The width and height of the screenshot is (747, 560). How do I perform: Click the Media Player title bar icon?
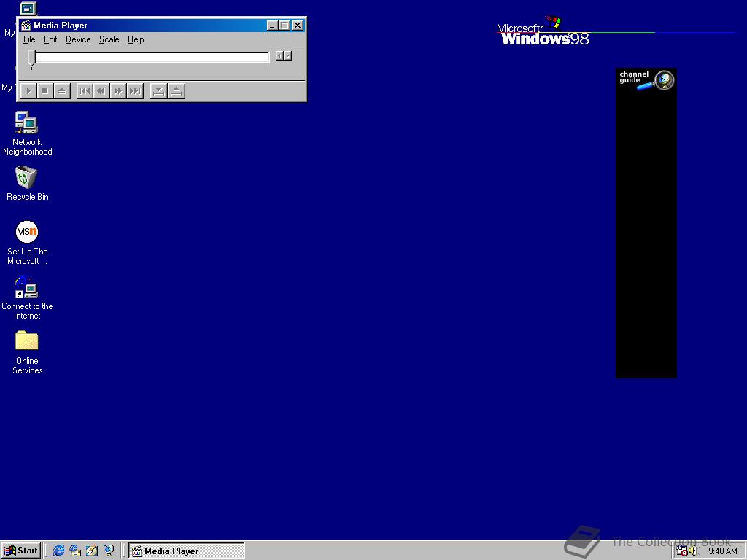pos(26,26)
